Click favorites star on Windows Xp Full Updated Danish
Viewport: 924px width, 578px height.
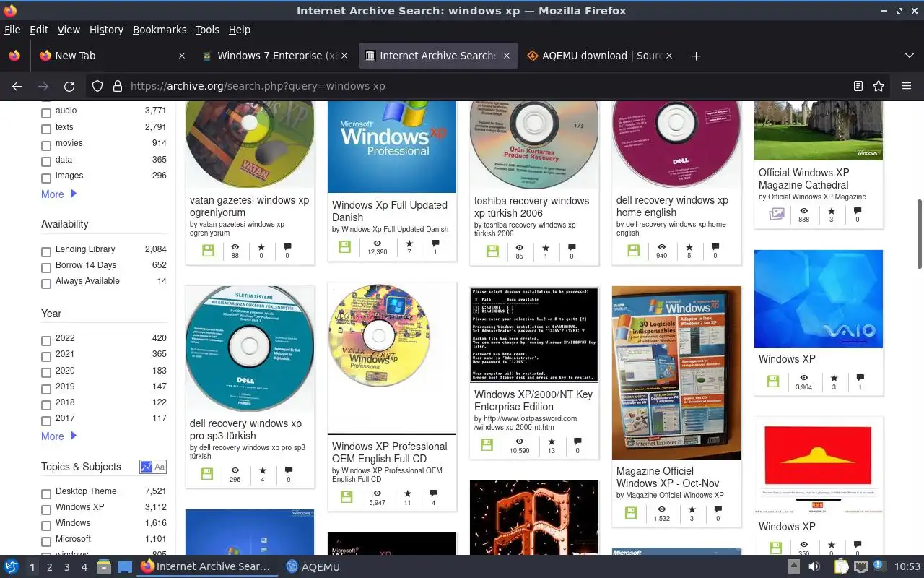click(409, 243)
